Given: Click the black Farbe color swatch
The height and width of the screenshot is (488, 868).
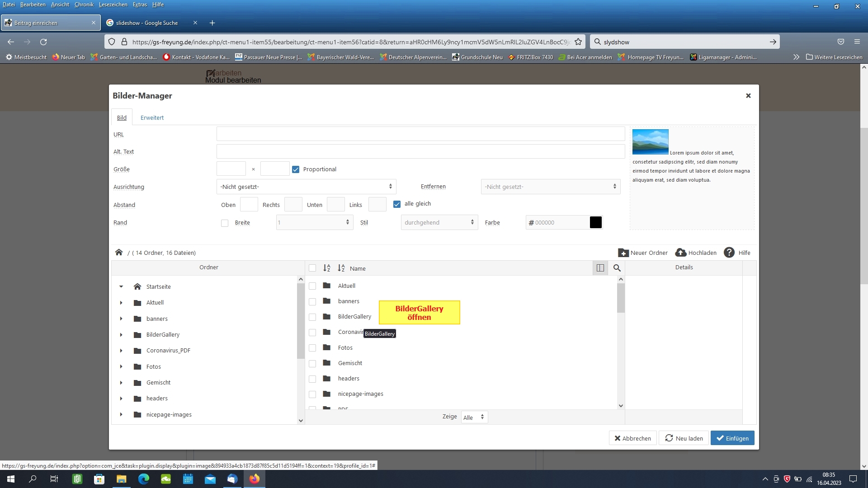Looking at the screenshot, I should [x=595, y=222].
